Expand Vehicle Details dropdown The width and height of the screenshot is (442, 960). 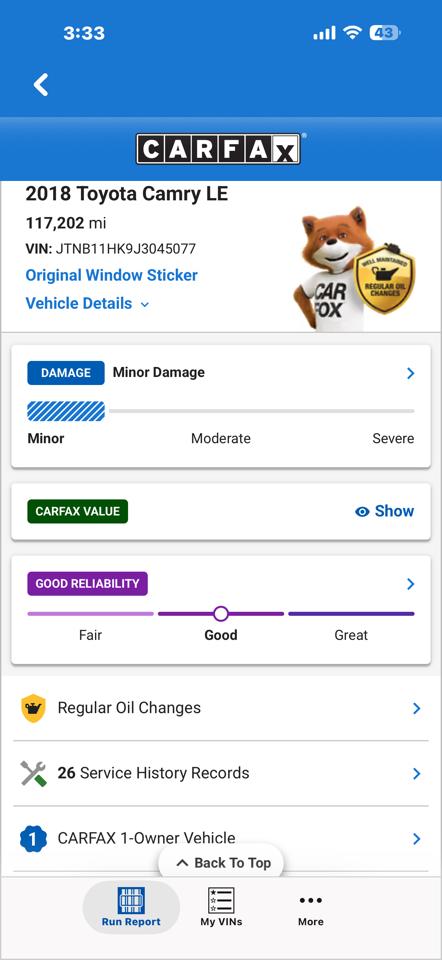coord(87,304)
